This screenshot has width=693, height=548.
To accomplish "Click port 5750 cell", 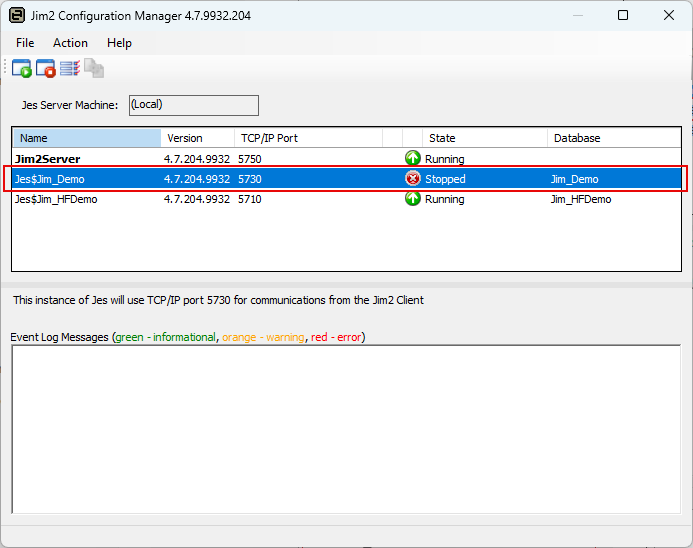I will tap(250, 159).
